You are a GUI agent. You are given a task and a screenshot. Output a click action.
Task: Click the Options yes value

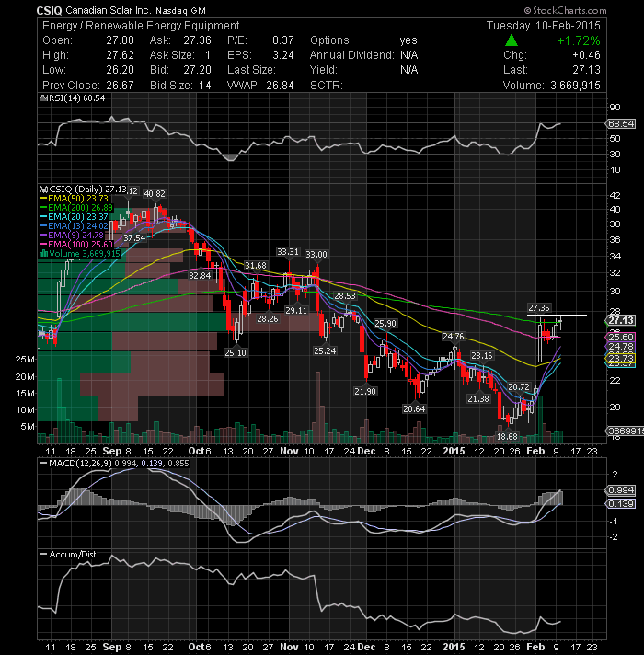[408, 40]
